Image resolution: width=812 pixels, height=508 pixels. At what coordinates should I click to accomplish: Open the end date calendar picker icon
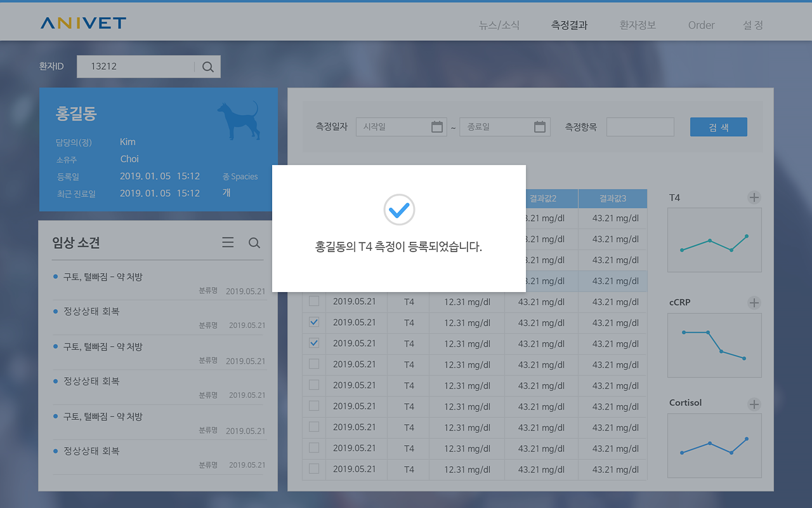point(540,127)
